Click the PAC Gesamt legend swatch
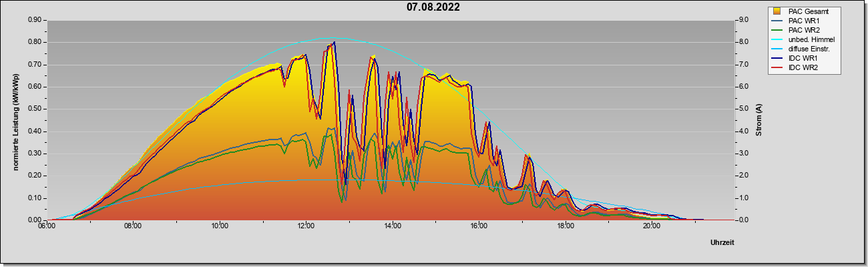This screenshot has height=267, width=868. click(777, 11)
